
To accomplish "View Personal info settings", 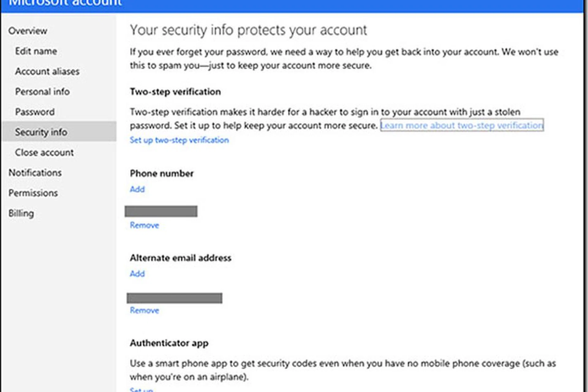I will click(x=42, y=91).
